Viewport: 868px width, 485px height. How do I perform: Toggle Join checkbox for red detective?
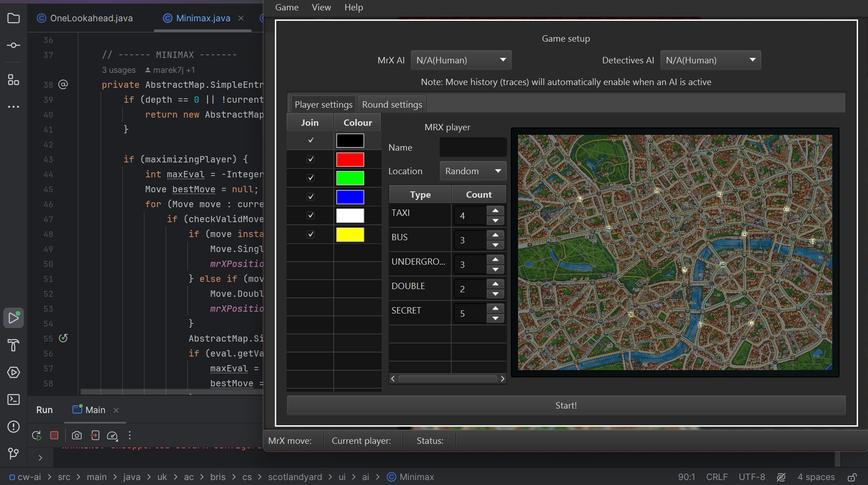311,159
